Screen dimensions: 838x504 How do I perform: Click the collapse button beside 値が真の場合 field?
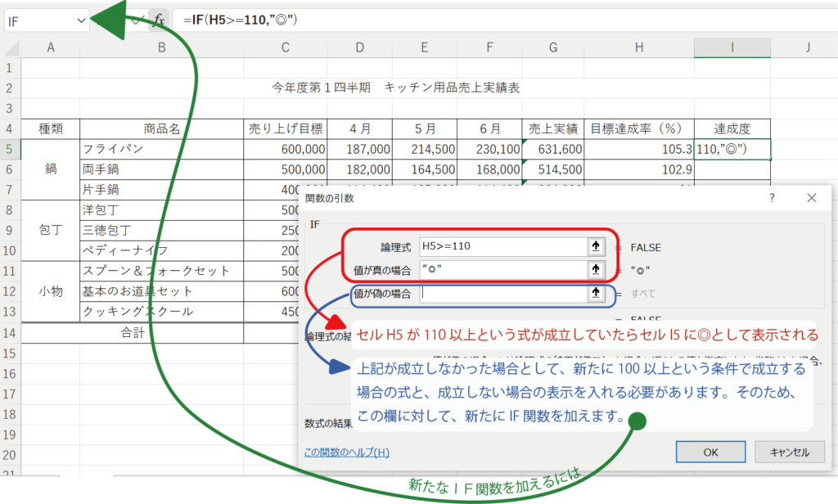[595, 269]
